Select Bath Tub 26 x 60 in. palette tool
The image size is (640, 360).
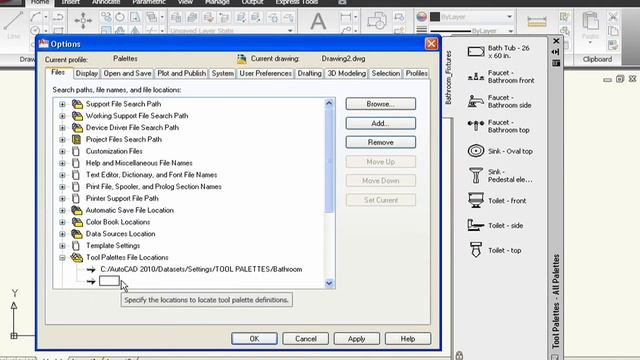(499, 52)
